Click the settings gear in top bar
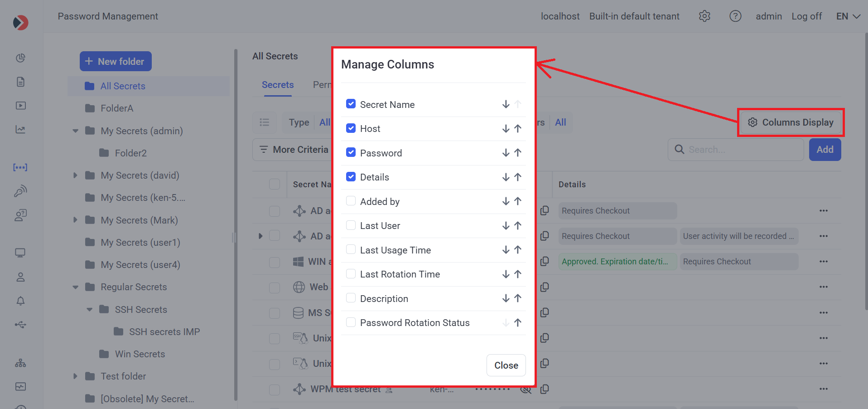 coord(704,16)
